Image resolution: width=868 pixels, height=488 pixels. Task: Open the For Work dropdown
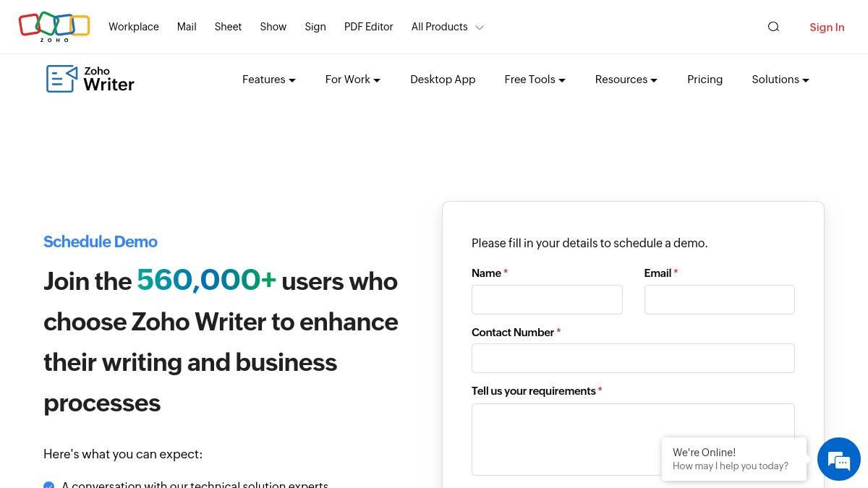352,80
